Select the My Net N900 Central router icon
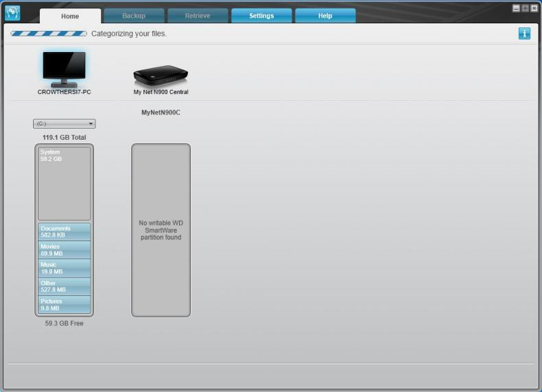The height and width of the screenshot is (392, 542). point(161,74)
